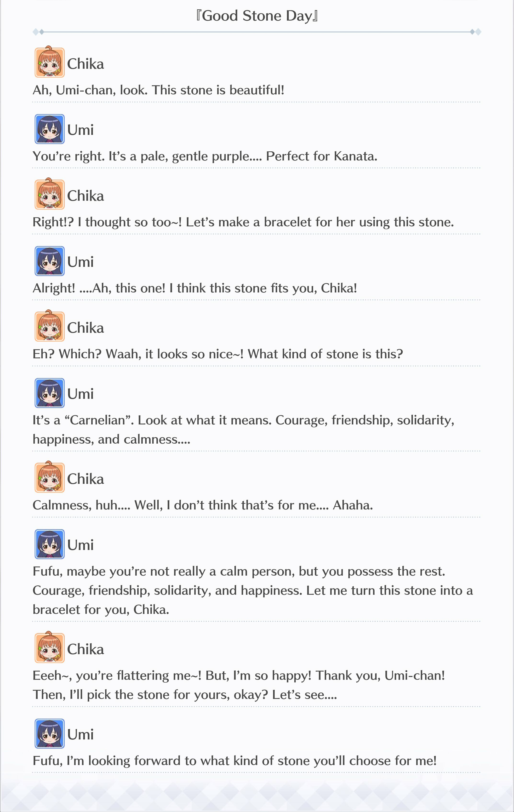Click the last line about looking forward to the stone
514x812 pixels.
point(235,761)
